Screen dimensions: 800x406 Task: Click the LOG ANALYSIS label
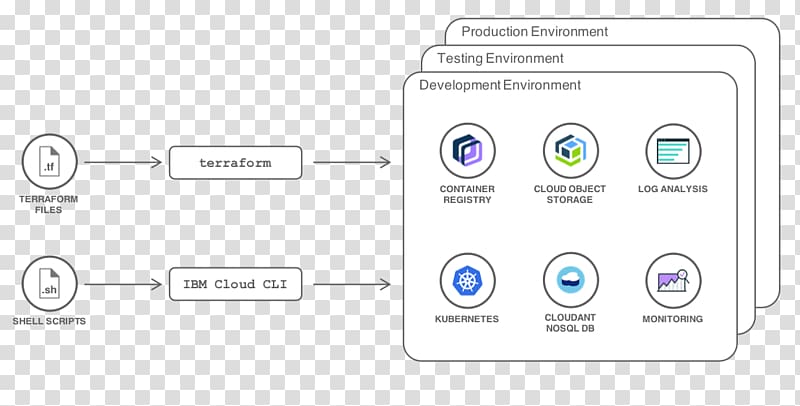(x=673, y=189)
